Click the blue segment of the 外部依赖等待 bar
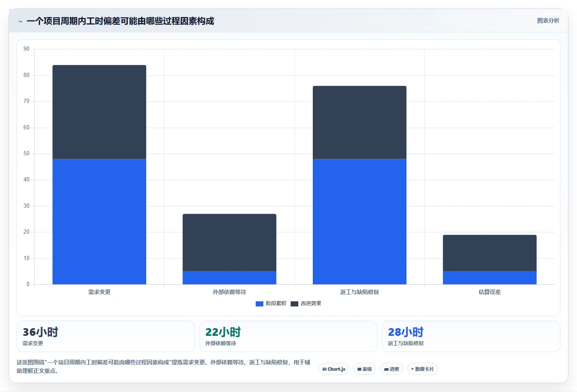577x392 pixels. point(229,278)
